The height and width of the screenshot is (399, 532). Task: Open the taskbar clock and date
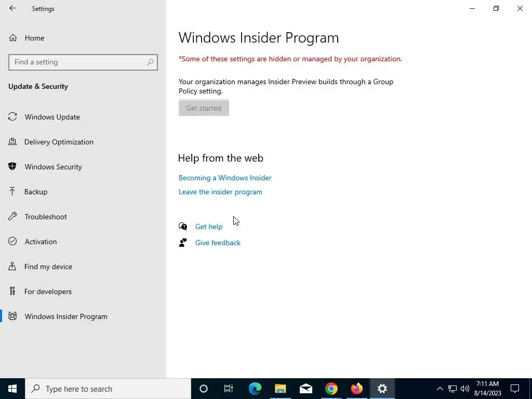pyautogui.click(x=487, y=389)
